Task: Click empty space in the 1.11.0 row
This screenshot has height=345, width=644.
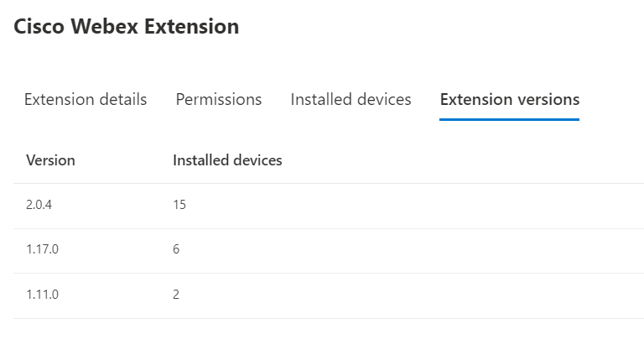Action: [419, 295]
